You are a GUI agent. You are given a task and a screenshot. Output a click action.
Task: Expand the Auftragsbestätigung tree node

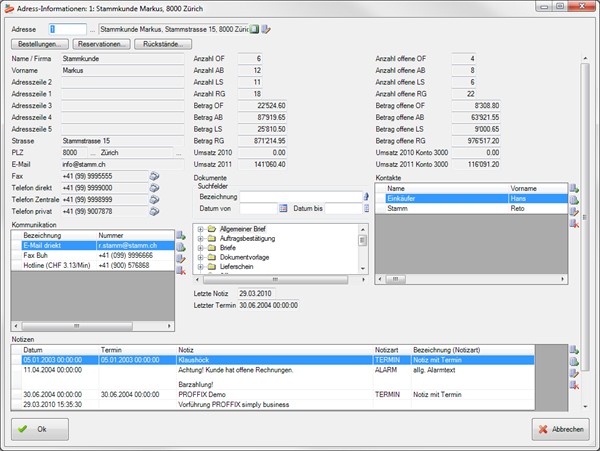(201, 238)
